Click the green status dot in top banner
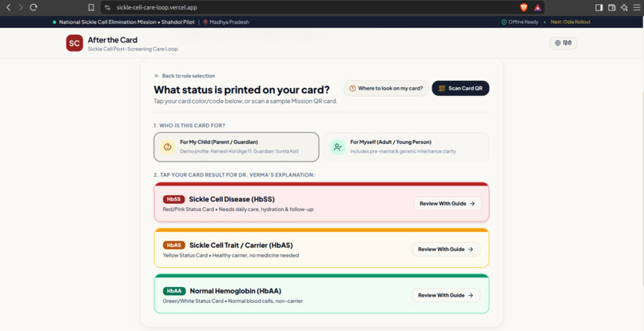Viewport: 644px width, 331px height. pyautogui.click(x=54, y=22)
